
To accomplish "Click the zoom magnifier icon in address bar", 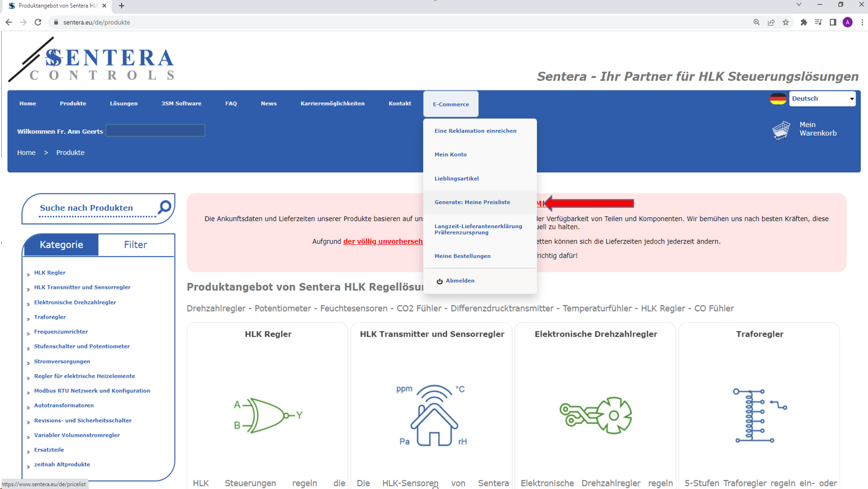I will click(757, 22).
